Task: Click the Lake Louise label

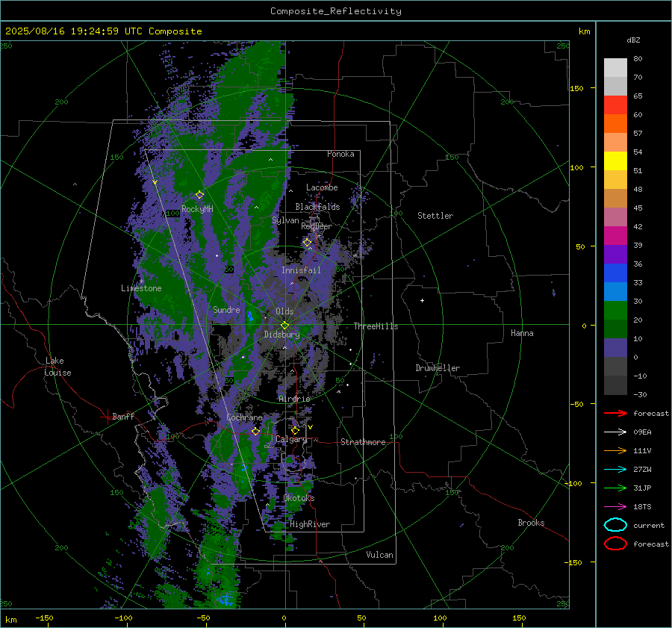Action: tap(57, 367)
